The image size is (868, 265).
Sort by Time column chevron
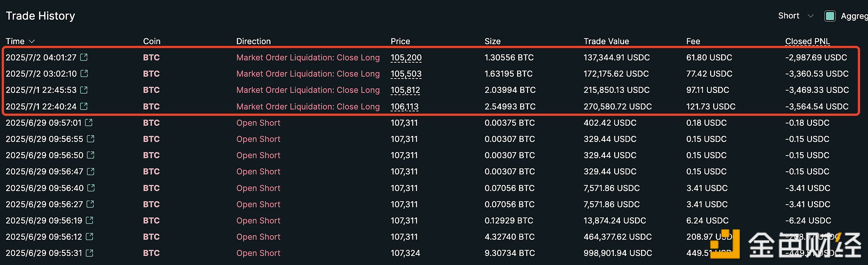pyautogui.click(x=32, y=41)
